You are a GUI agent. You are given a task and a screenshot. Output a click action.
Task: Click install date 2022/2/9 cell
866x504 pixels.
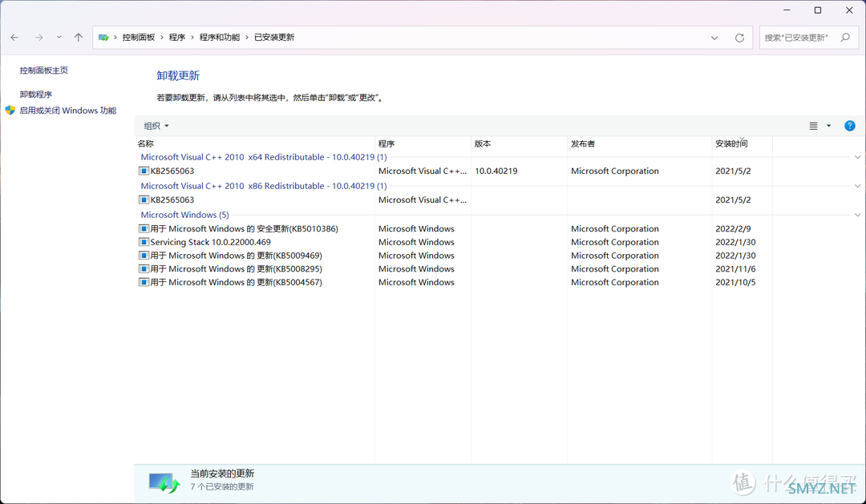point(733,228)
